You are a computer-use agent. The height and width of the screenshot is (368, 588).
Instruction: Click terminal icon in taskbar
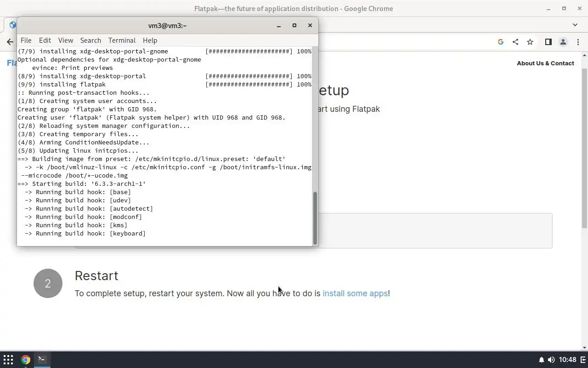(42, 359)
